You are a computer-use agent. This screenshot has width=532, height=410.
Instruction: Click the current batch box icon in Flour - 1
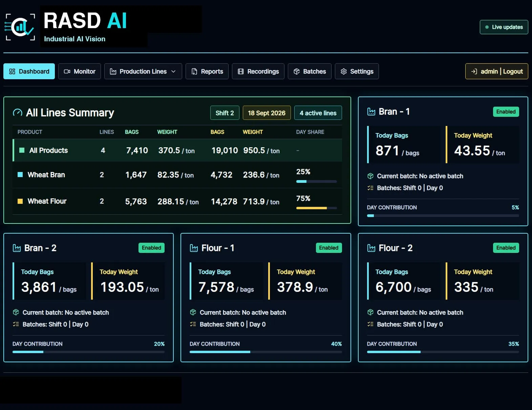tap(193, 312)
